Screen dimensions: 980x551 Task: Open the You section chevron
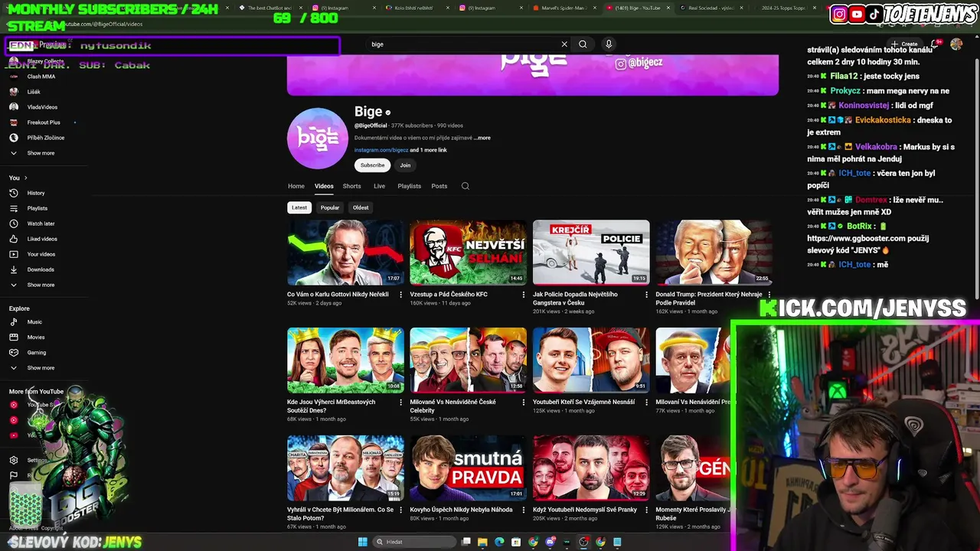point(25,178)
